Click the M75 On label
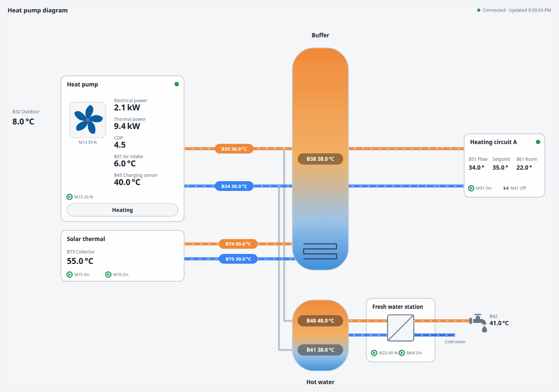This screenshot has width=559, height=392. coord(82,275)
